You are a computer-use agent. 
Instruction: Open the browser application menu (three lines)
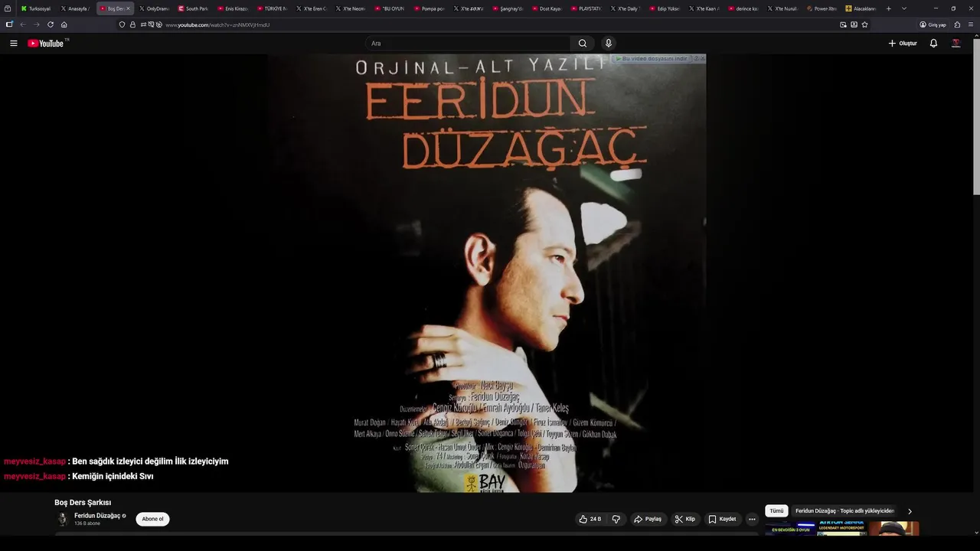[971, 24]
